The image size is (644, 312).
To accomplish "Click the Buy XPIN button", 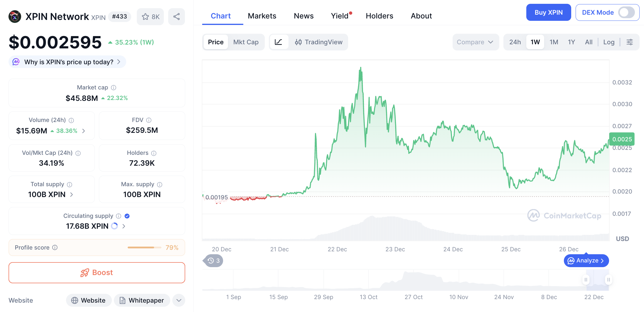I will 548,13.
